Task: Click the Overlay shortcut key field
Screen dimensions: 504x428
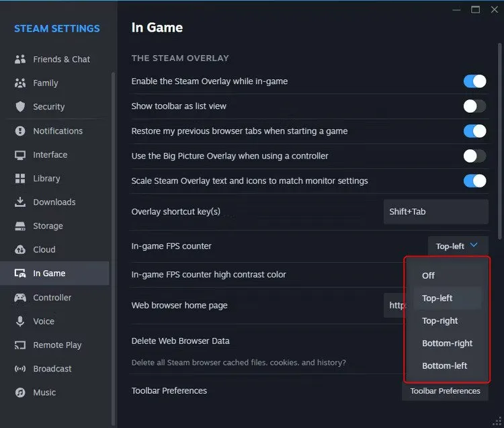Action: tap(435, 212)
